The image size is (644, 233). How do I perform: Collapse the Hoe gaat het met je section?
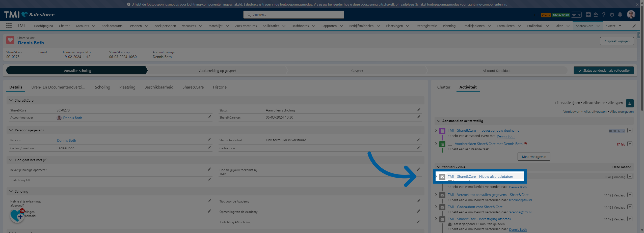11,160
